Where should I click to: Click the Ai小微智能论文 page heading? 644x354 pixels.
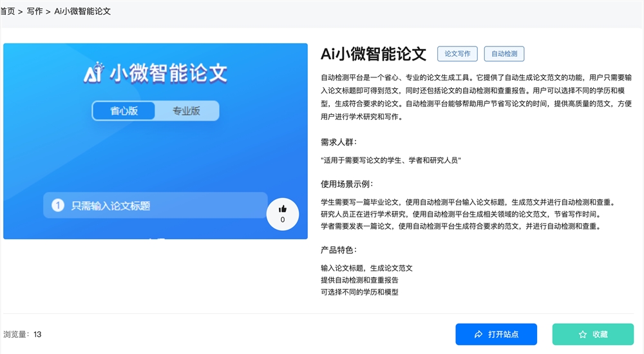(x=374, y=54)
